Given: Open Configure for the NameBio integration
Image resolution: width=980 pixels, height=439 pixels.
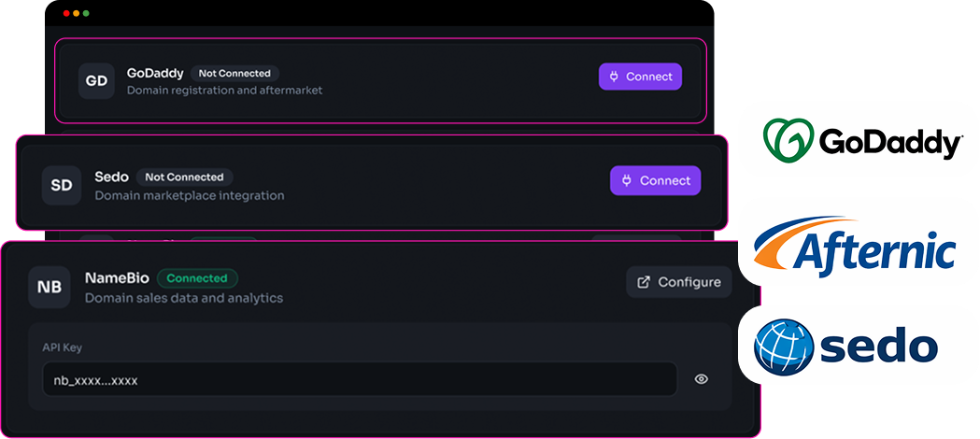Looking at the screenshot, I should [x=679, y=282].
